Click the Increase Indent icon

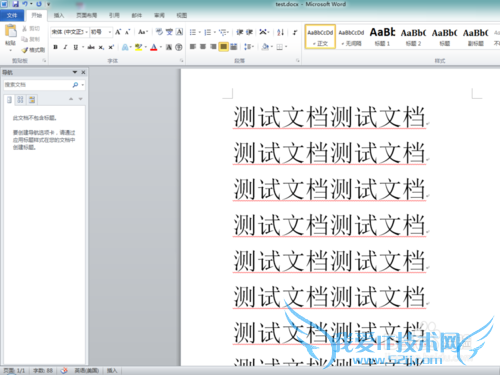(249, 32)
